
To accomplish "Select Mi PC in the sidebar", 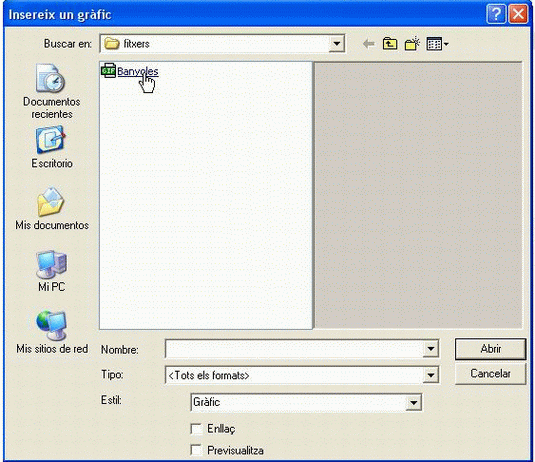I will click(x=52, y=271).
